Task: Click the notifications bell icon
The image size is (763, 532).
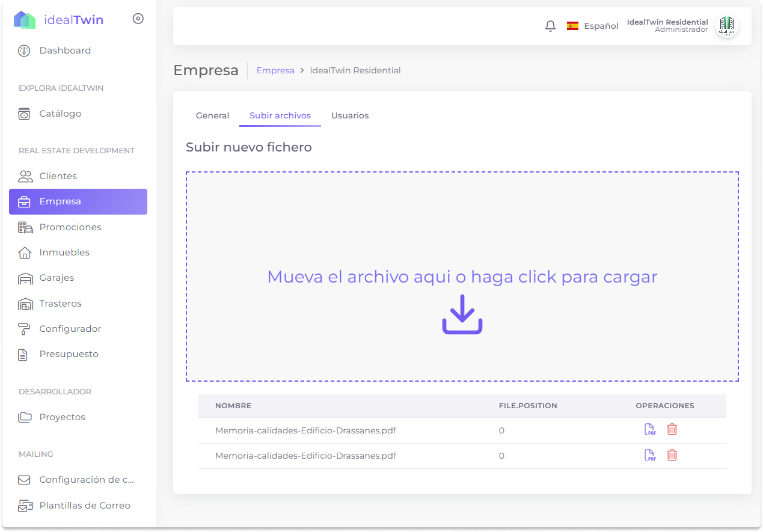Action: 550,25
